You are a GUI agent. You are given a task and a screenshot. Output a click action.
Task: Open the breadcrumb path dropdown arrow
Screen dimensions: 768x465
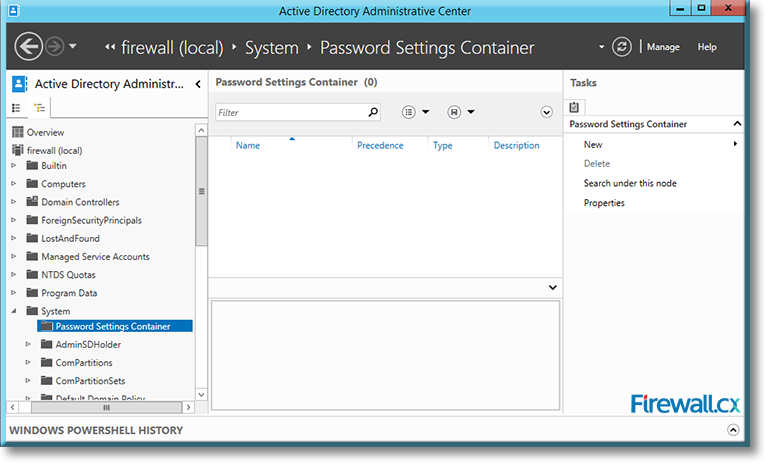tap(601, 47)
